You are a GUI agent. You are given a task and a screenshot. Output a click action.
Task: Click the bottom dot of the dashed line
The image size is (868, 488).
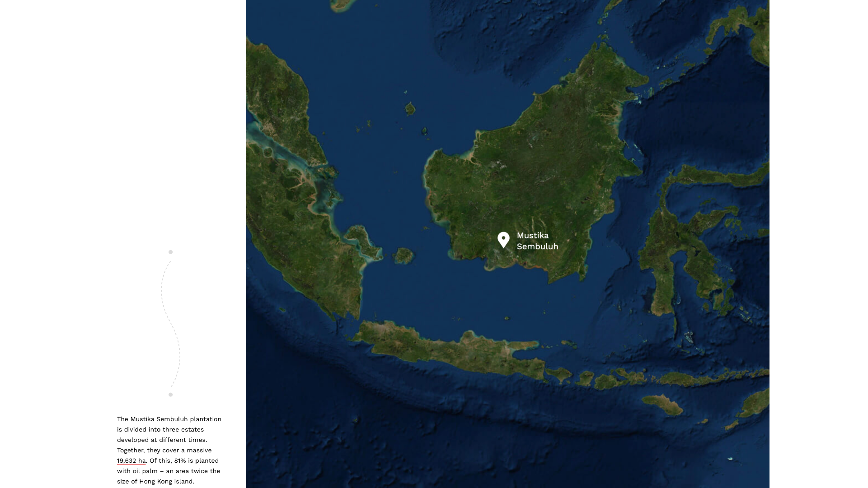pyautogui.click(x=170, y=395)
